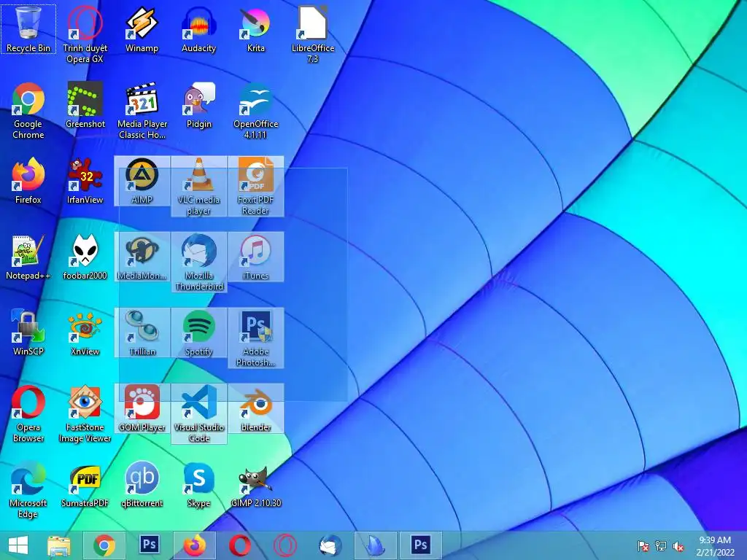The width and height of the screenshot is (747, 560).
Task: Open File Explorer from the taskbar
Action: [x=59, y=545]
